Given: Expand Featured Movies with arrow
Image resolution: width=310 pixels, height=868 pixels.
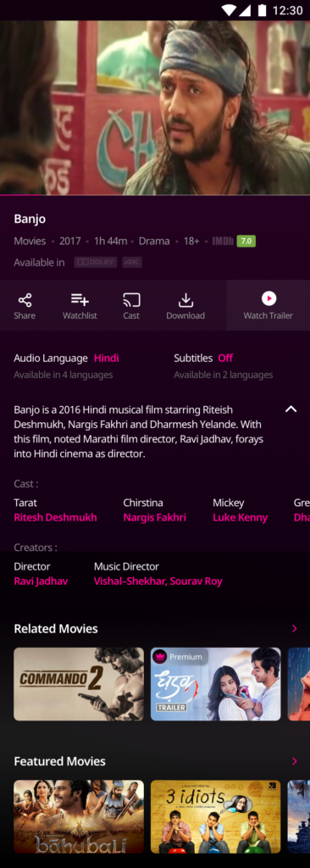Looking at the screenshot, I should (295, 761).
